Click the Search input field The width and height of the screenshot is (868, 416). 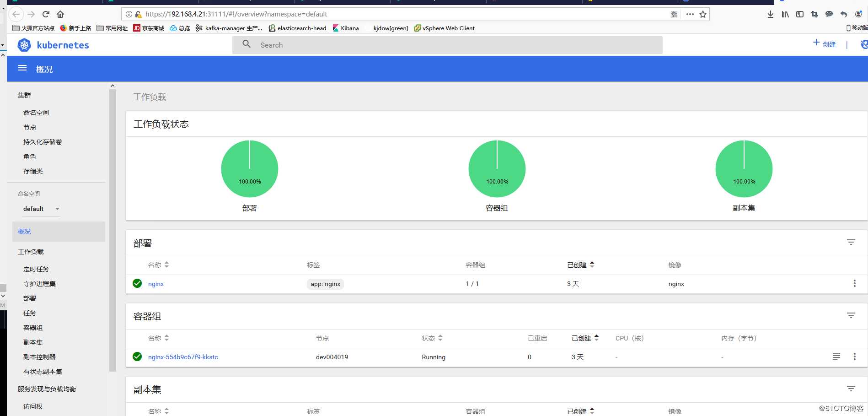[x=447, y=45]
